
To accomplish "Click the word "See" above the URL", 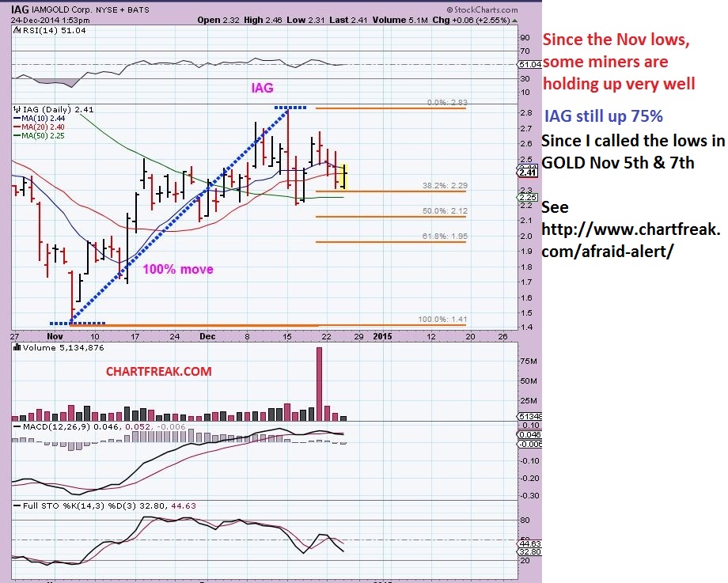I will [x=555, y=207].
